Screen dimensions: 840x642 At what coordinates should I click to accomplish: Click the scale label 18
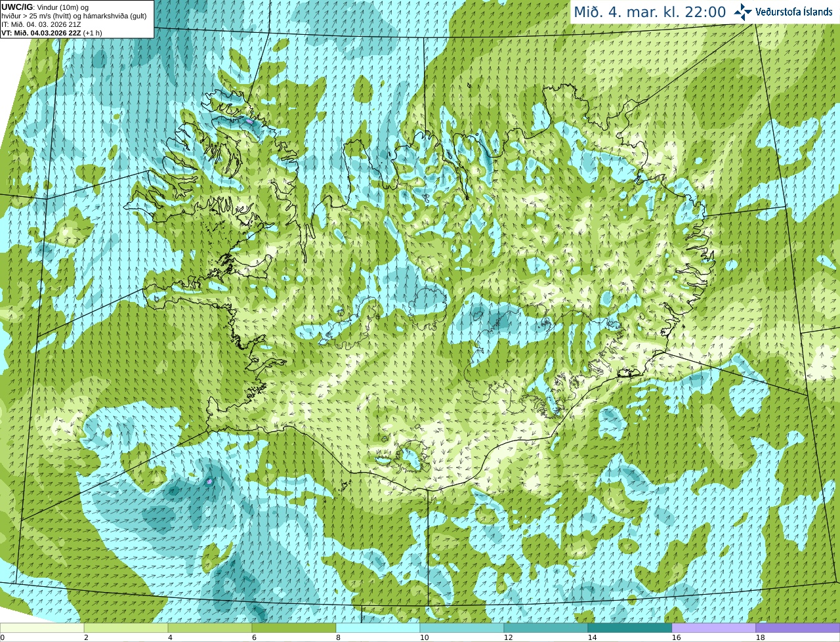pyautogui.click(x=760, y=637)
